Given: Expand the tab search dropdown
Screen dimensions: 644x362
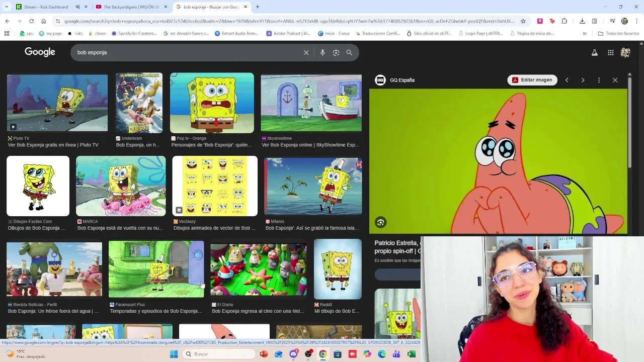Looking at the screenshot, I should [6, 7].
